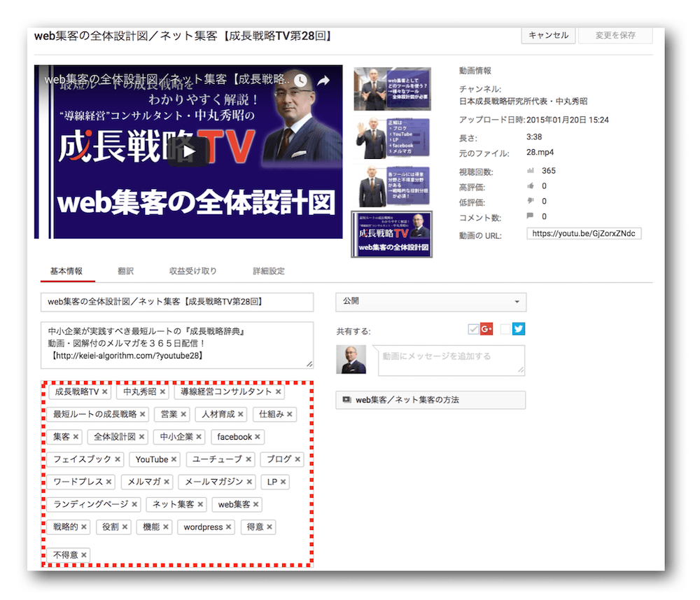Screen dimensions: 700x600
Task: Click the キャンセル button
Action: click(548, 36)
